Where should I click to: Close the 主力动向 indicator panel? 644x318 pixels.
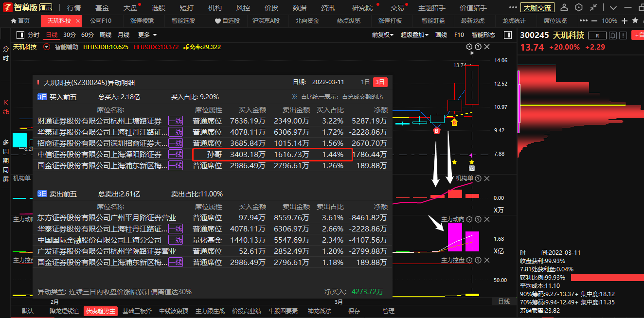point(487,219)
